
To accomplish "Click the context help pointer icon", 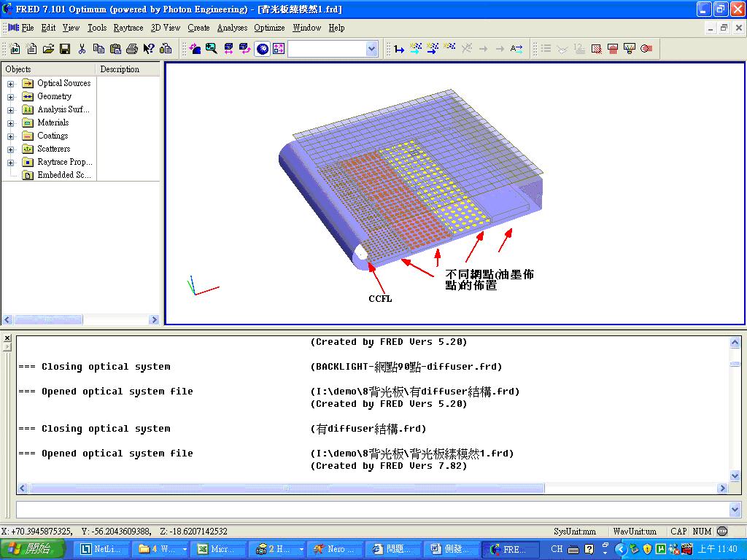I will tap(149, 49).
